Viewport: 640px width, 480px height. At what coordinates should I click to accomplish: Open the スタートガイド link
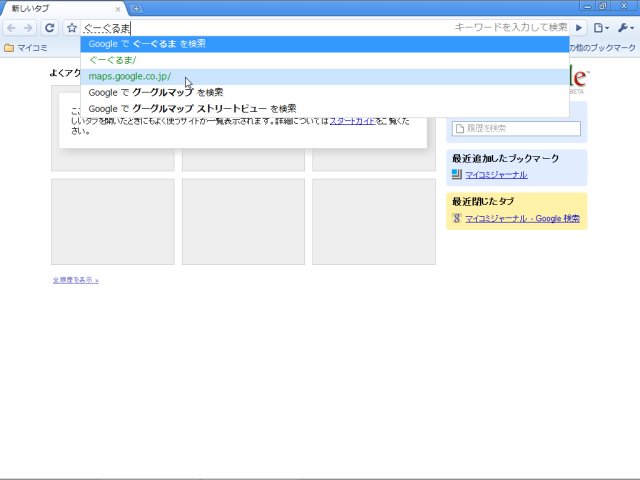352,121
